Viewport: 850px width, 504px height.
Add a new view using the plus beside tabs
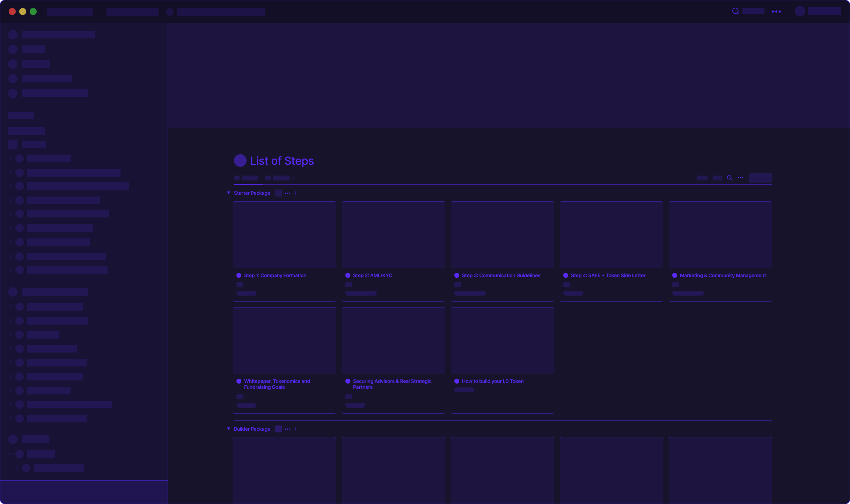[293, 178]
